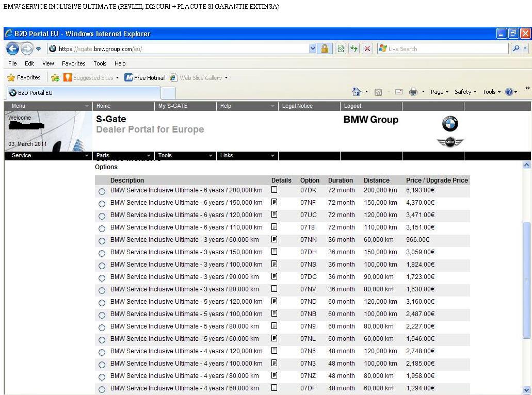Image resolution: width=532 pixels, height=395 pixels.
Task: Open details icon for option 07NS
Action: point(274,264)
